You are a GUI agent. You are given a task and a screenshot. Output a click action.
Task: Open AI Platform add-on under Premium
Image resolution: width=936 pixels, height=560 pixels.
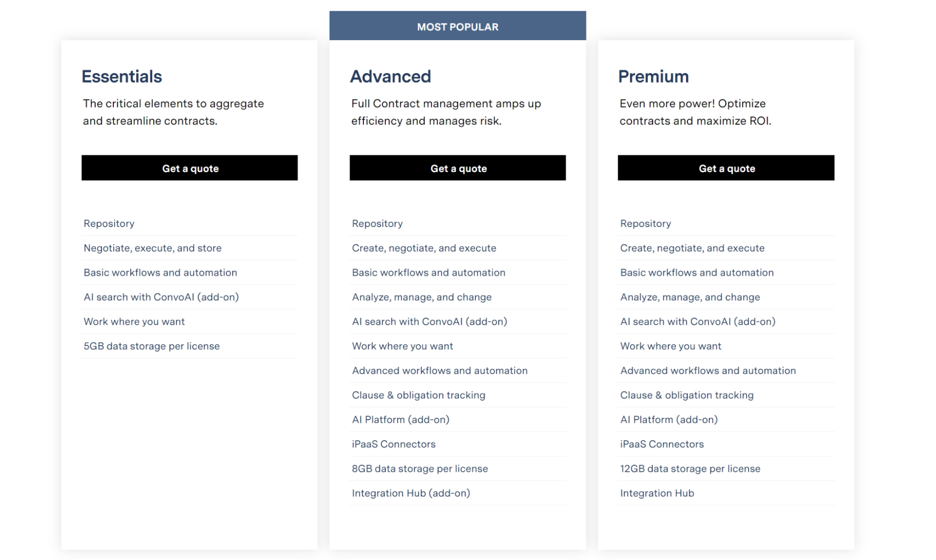click(x=669, y=419)
